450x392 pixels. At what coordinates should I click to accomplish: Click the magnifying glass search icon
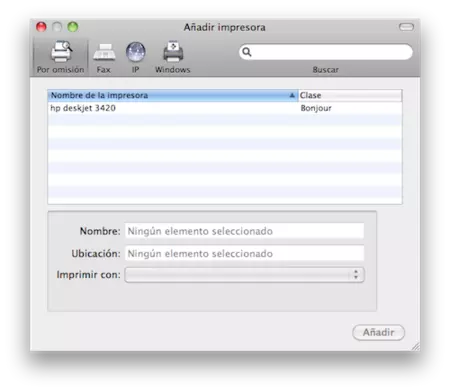click(x=247, y=52)
